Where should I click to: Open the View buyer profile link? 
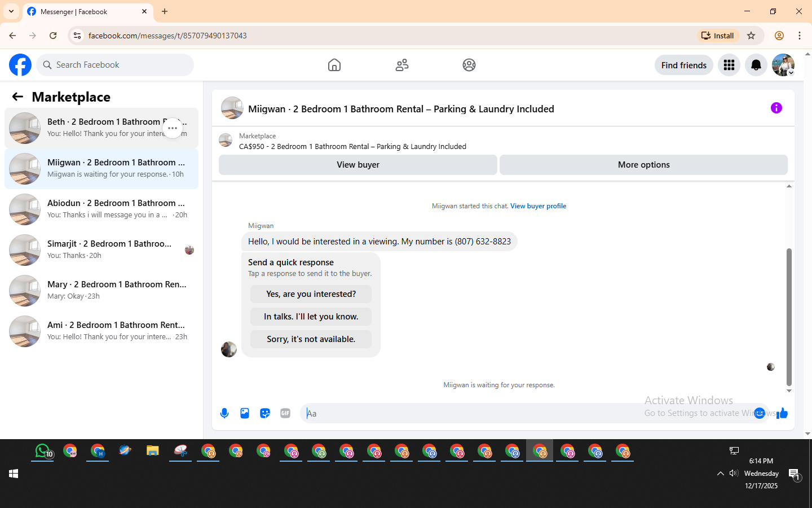tap(538, 206)
